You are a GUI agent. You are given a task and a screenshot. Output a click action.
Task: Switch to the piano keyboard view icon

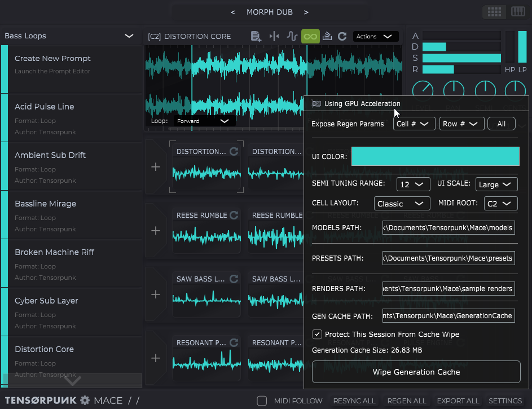[518, 12]
